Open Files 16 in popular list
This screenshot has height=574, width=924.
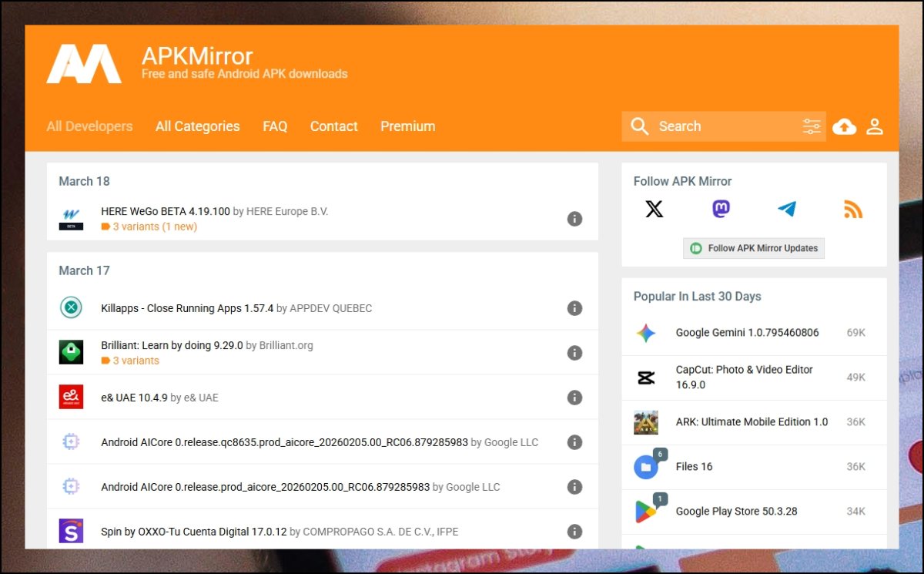pyautogui.click(x=694, y=467)
